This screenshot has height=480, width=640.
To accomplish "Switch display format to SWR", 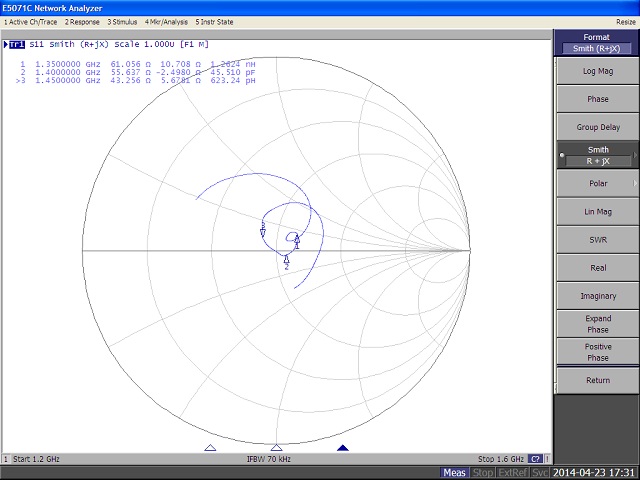I will tap(598, 240).
